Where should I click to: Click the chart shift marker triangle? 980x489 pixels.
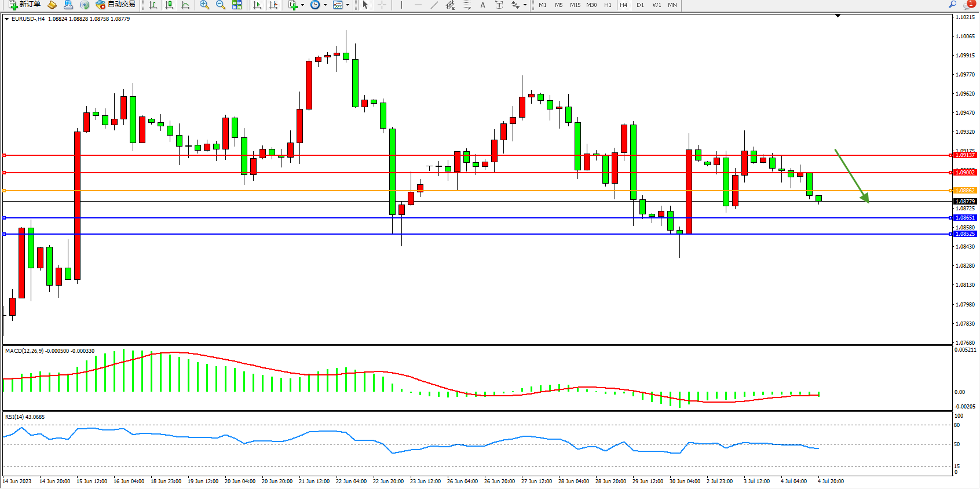click(x=838, y=16)
